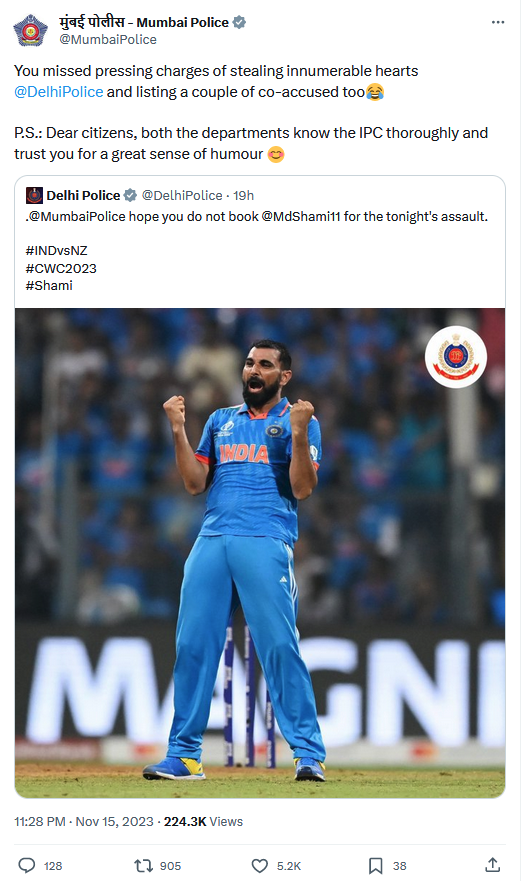
Task: Open the #CWC2023 hashtag
Action: coord(61,269)
